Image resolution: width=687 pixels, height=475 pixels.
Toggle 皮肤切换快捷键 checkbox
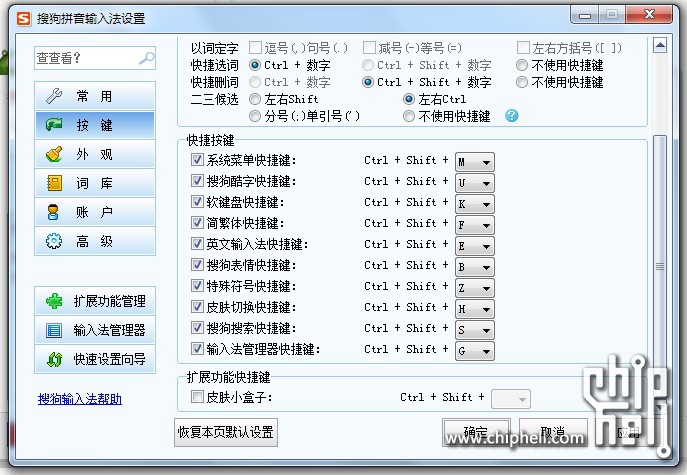click(197, 307)
